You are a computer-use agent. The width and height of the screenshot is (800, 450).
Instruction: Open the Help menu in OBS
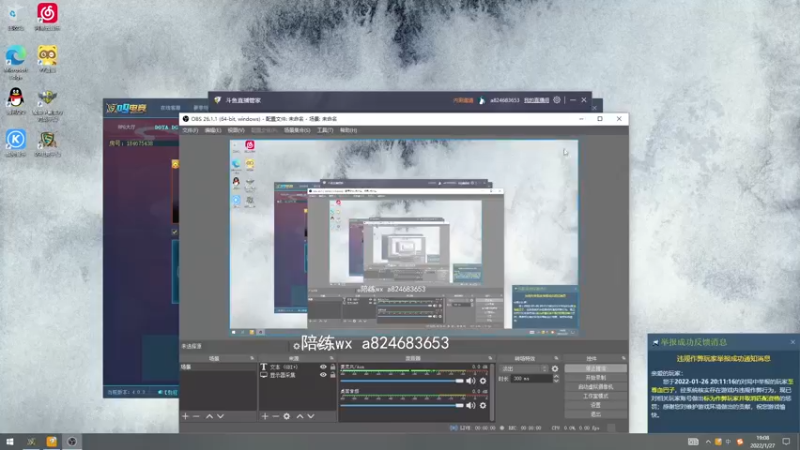pyautogui.click(x=348, y=131)
